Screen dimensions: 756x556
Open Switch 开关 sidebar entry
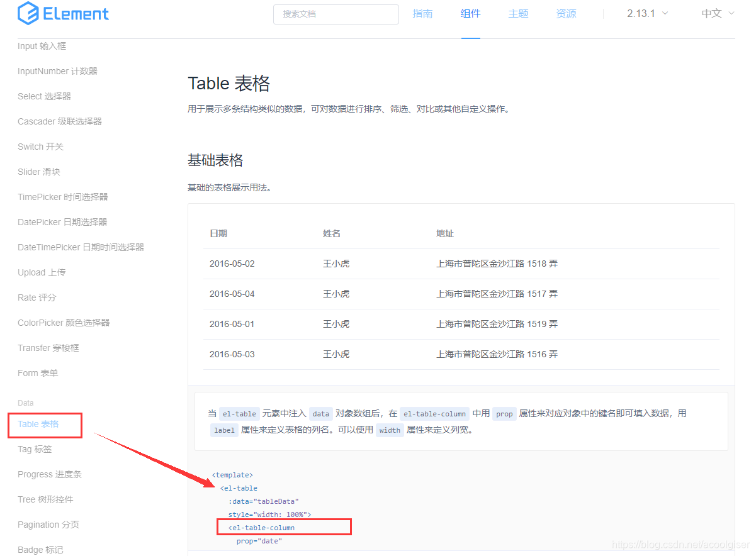pos(40,147)
